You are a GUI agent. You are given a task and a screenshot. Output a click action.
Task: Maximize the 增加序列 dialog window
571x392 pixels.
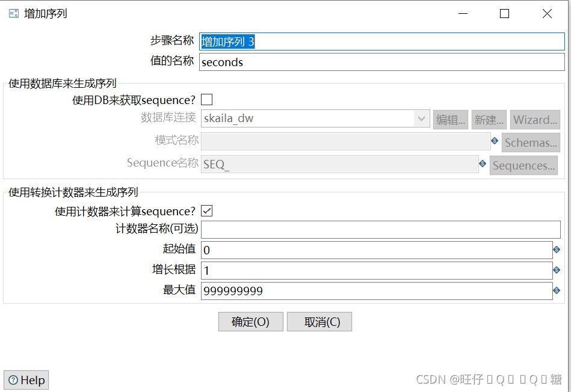click(504, 14)
